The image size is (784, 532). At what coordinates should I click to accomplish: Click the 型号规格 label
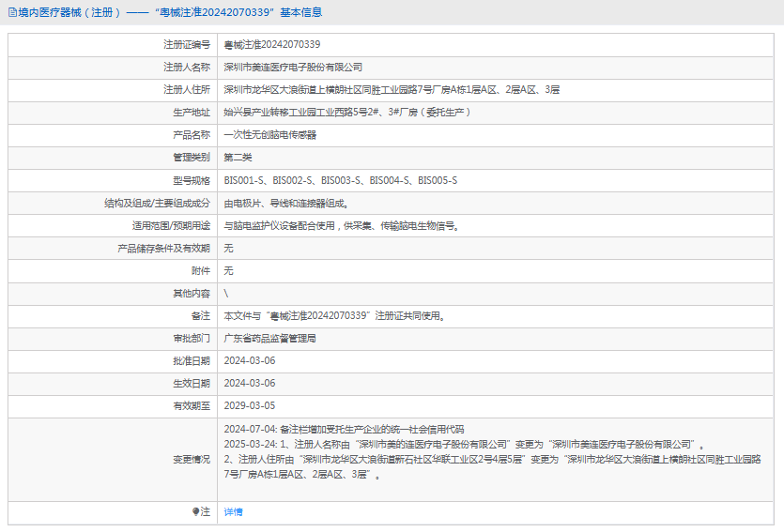pyautogui.click(x=192, y=180)
